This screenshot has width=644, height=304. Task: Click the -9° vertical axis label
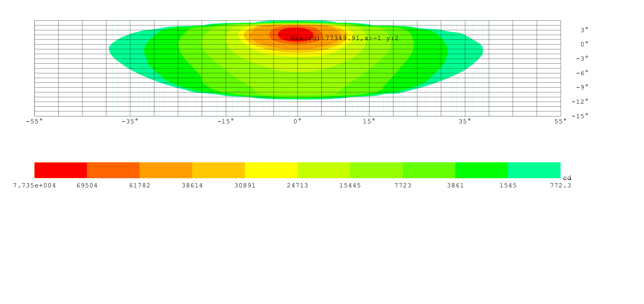(x=582, y=87)
